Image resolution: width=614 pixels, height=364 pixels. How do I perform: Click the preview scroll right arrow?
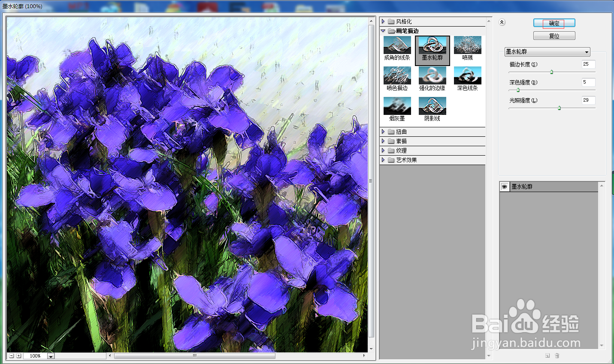coord(364,356)
